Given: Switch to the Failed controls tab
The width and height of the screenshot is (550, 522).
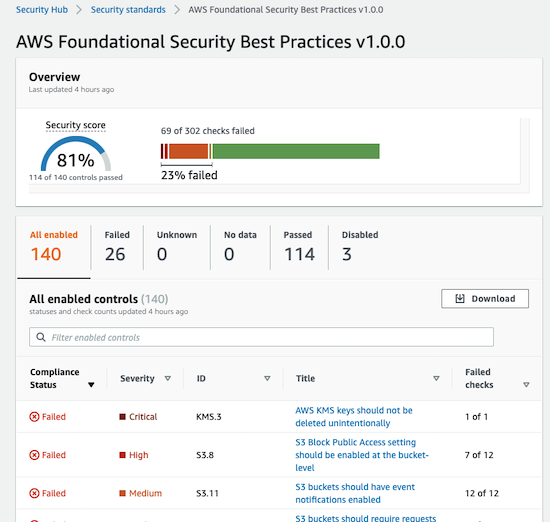Looking at the screenshot, I should point(117,248).
